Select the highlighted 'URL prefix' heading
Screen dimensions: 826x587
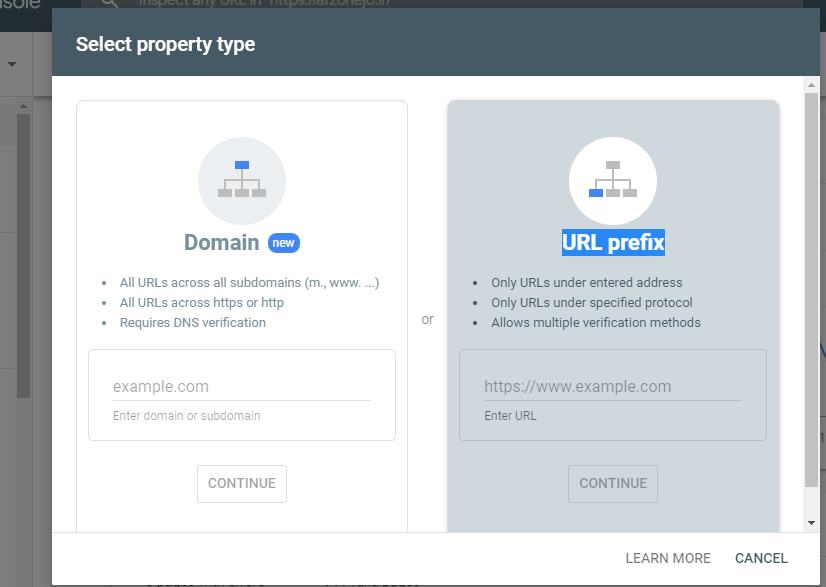tap(612, 242)
